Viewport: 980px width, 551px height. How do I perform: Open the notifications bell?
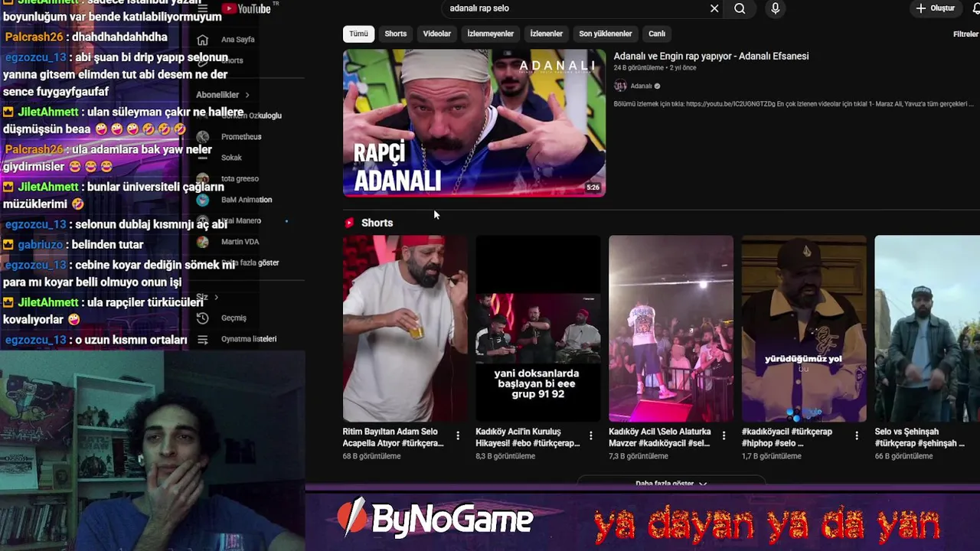pos(976,8)
